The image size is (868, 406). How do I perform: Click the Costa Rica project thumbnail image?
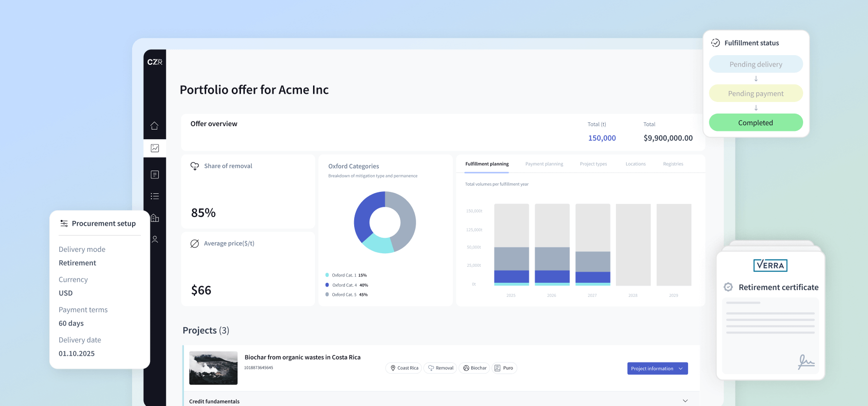tap(213, 368)
